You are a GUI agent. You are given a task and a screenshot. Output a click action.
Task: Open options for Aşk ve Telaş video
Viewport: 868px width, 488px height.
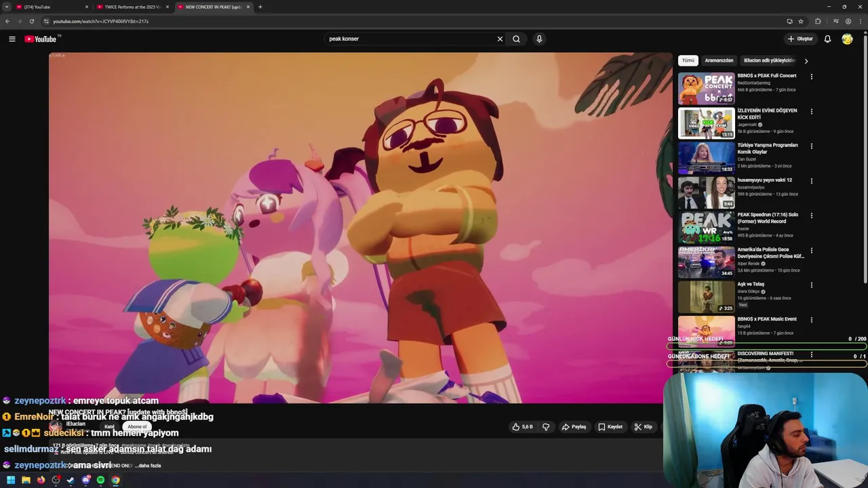811,285
